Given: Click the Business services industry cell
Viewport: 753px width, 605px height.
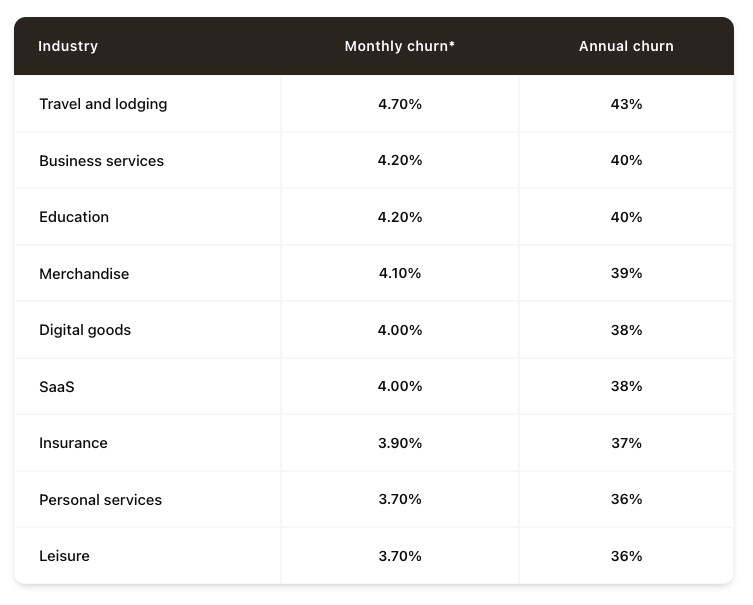Looking at the screenshot, I should [x=101, y=161].
